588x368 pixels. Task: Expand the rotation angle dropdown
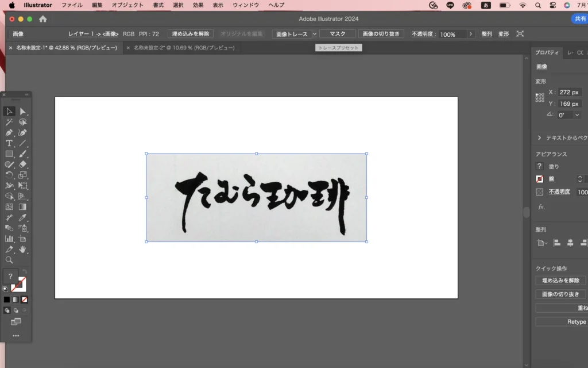click(577, 115)
